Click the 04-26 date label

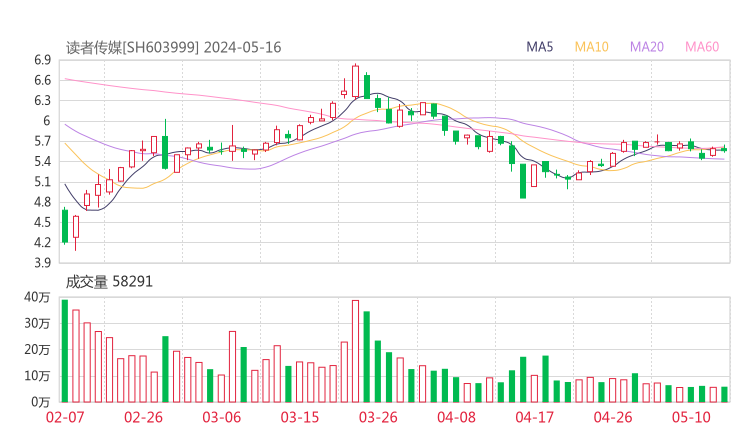click(613, 417)
